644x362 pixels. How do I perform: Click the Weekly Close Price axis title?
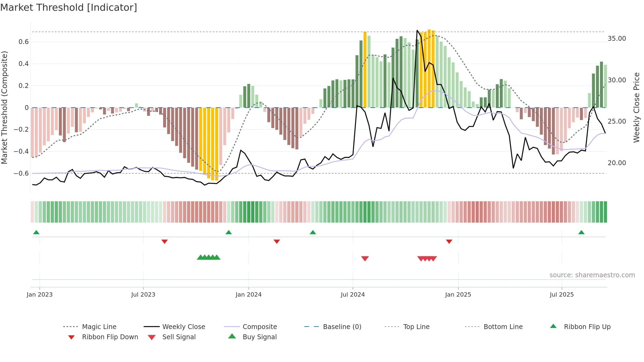pyautogui.click(x=637, y=107)
